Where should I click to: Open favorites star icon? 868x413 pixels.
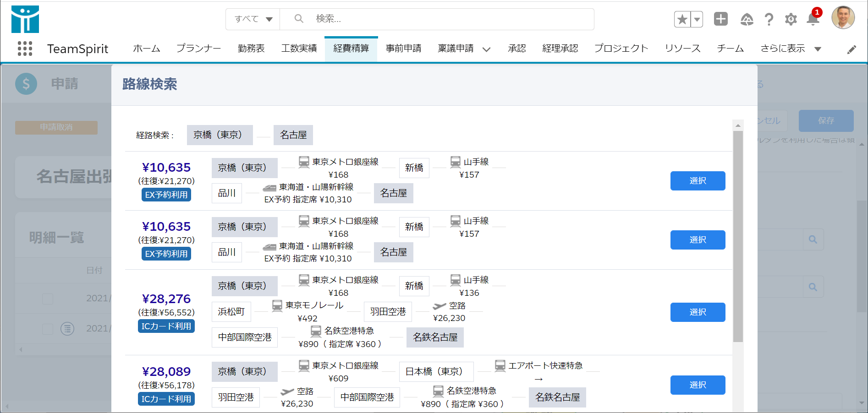point(682,19)
